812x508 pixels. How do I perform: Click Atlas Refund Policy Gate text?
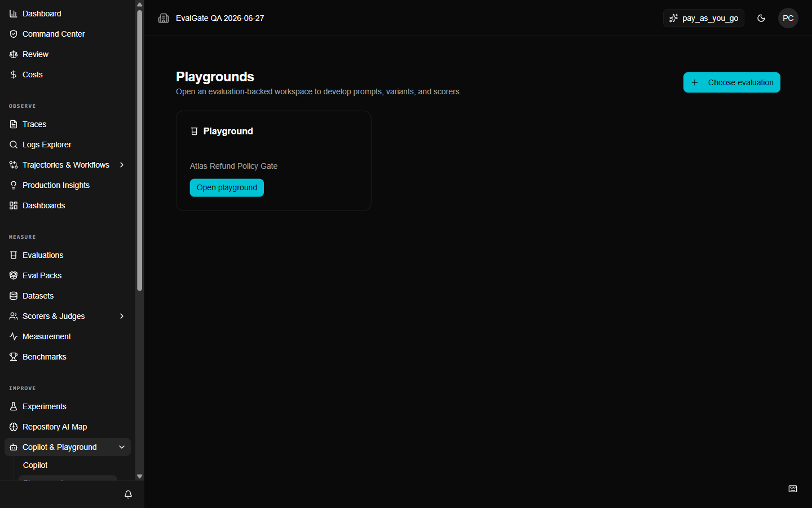233,166
